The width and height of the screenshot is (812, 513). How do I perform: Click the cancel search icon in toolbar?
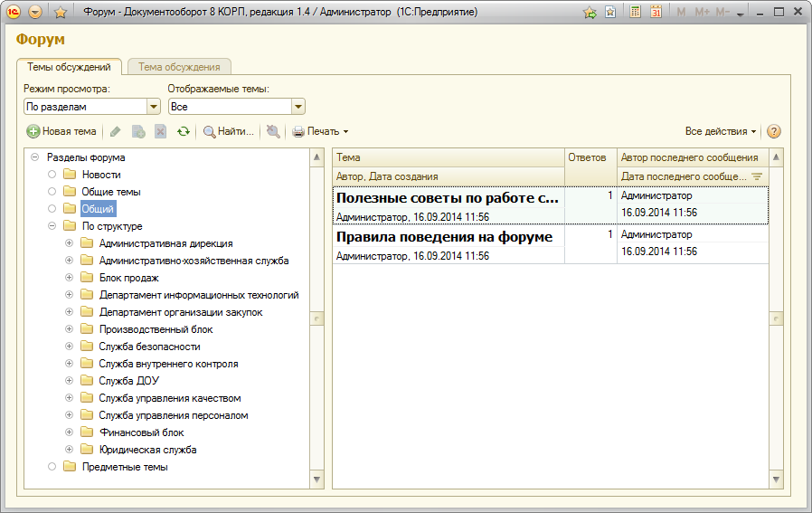pyautogui.click(x=273, y=131)
